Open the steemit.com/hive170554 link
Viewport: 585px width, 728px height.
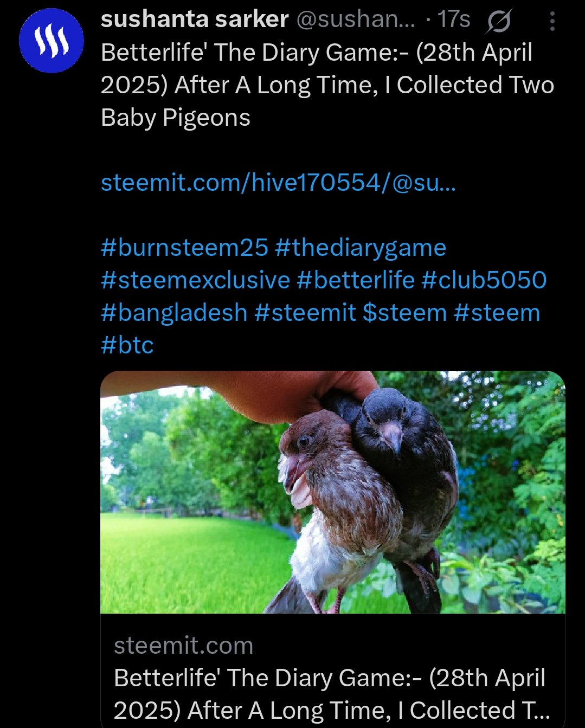click(x=279, y=183)
